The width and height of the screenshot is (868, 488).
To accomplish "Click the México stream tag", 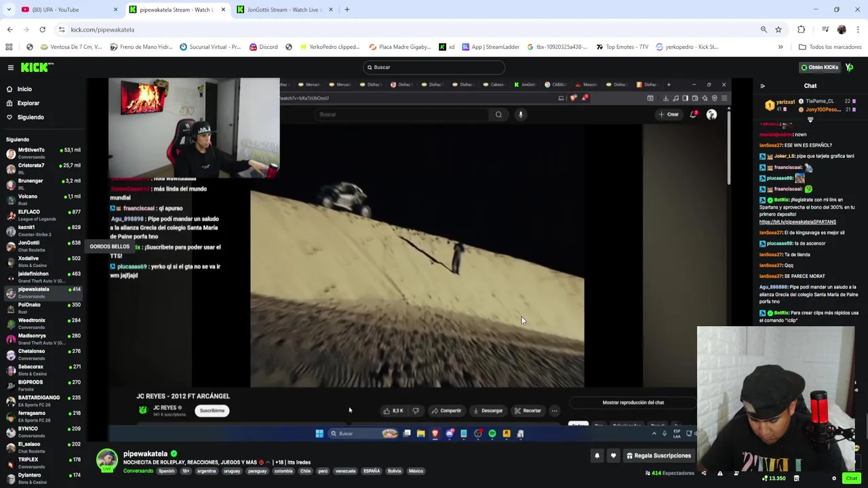I will 416,471.
